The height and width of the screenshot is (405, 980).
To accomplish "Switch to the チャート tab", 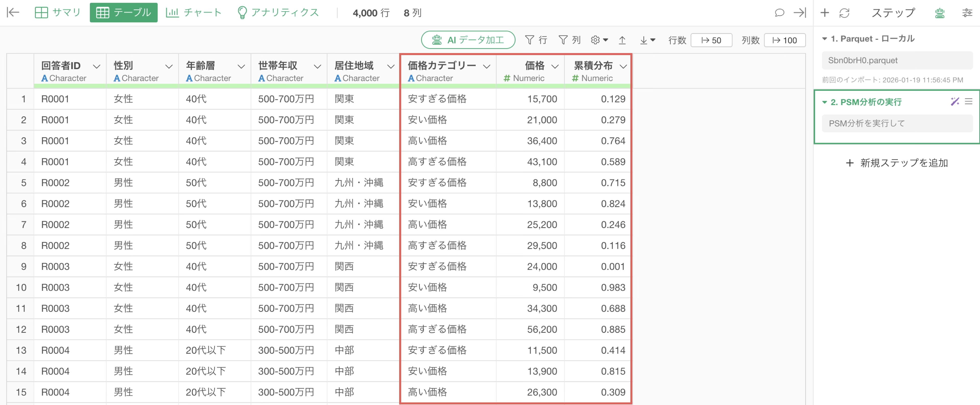I will (x=193, y=12).
